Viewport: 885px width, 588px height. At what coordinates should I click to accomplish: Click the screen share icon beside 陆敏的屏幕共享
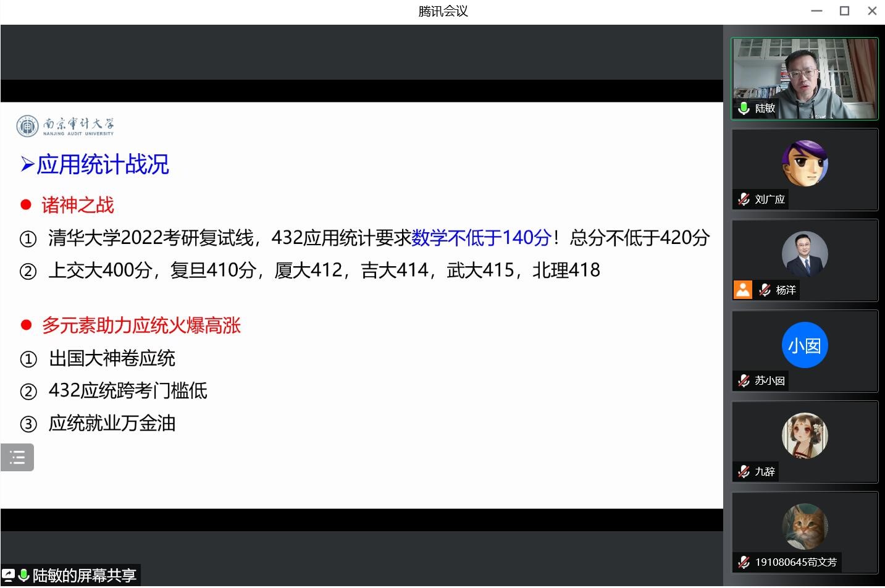(x=8, y=575)
